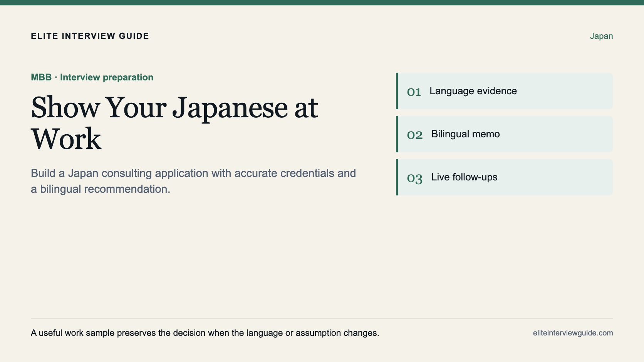Viewport: 644px width, 362px height.
Task: Click the footer sentence about a useful work sample
Action: coord(205,333)
